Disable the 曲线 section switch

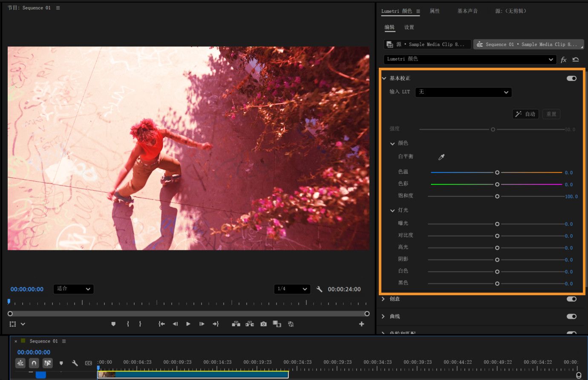tap(571, 317)
